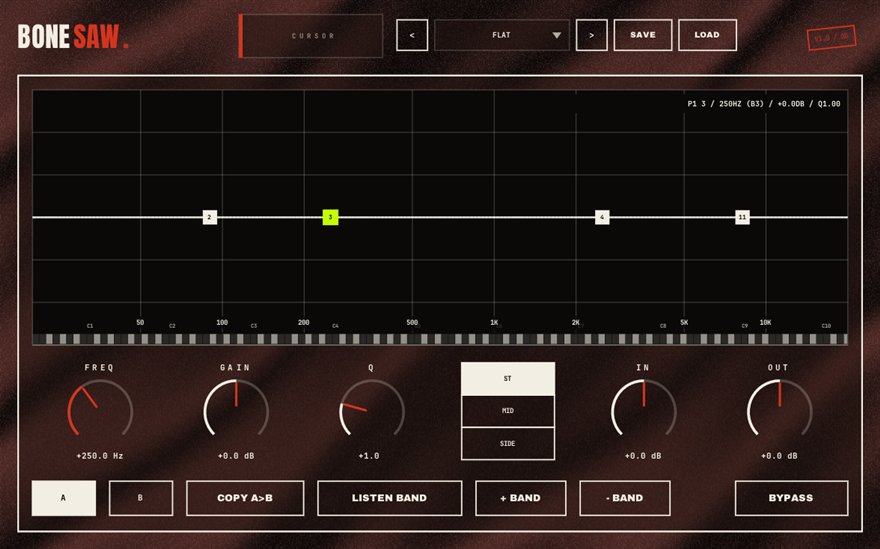Click the 200 frequency label
Image resolution: width=880 pixels, height=549 pixels.
click(x=304, y=323)
